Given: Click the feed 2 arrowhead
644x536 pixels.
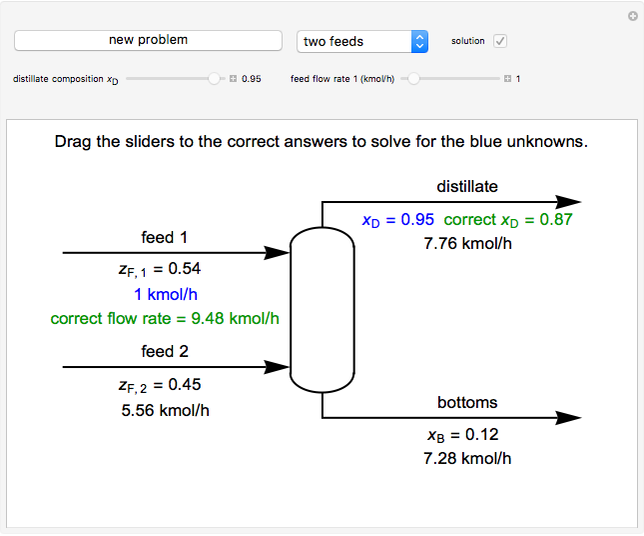Looking at the screenshot, I should 277,367.
